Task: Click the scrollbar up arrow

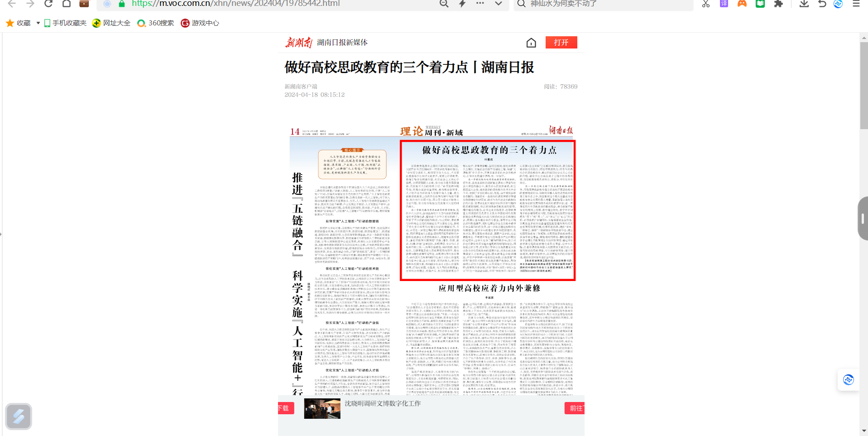Action: (x=864, y=38)
